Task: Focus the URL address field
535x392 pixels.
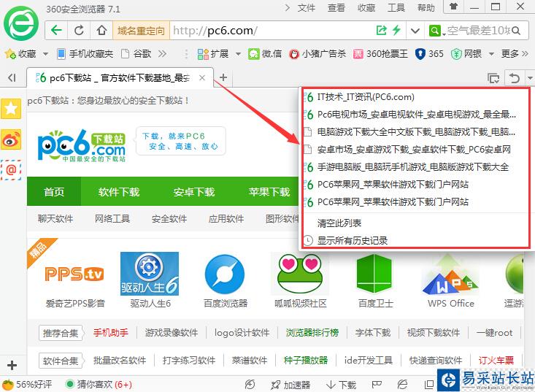Action: coord(273,31)
